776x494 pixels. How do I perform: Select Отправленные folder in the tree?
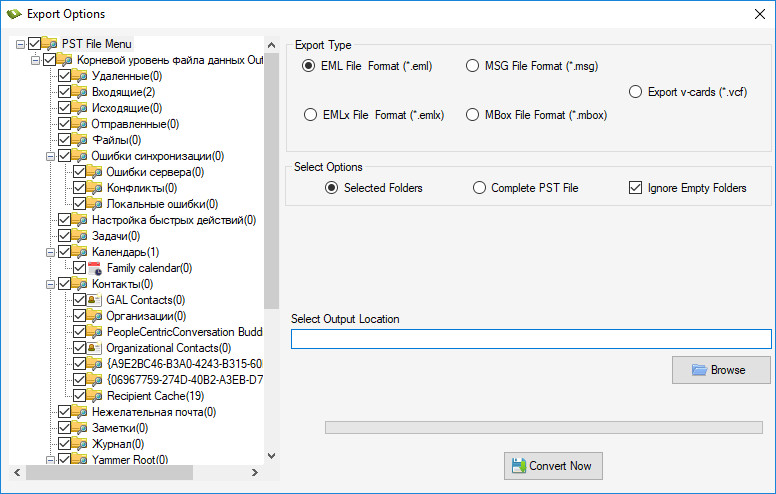tap(134, 124)
